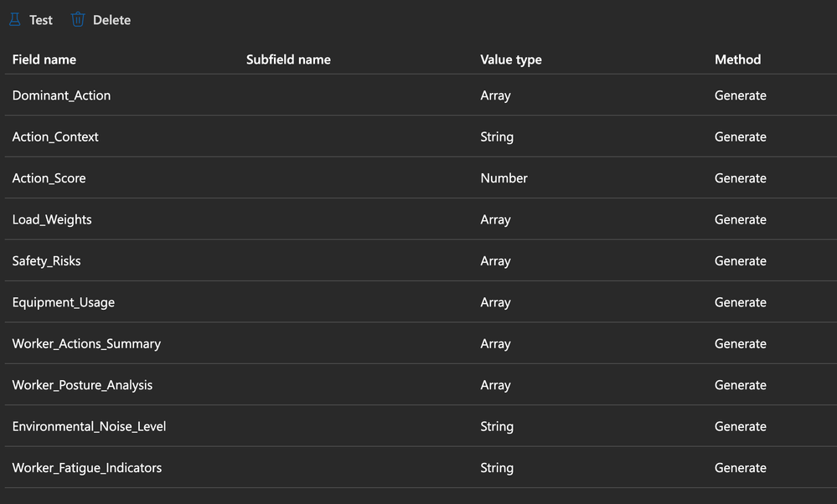Image resolution: width=837 pixels, height=504 pixels.
Task: Sort by Field name column header
Action: point(44,59)
